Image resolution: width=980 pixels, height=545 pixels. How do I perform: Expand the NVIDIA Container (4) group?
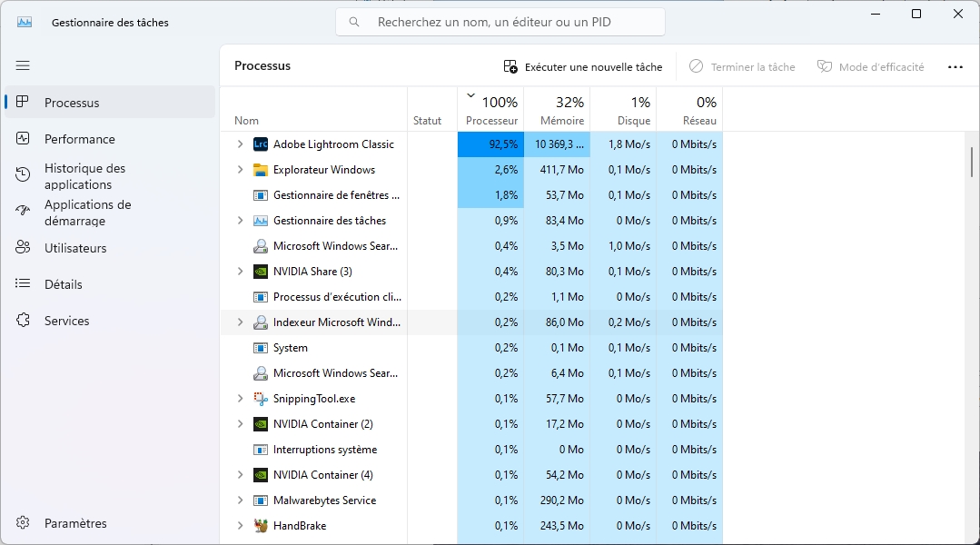(240, 475)
